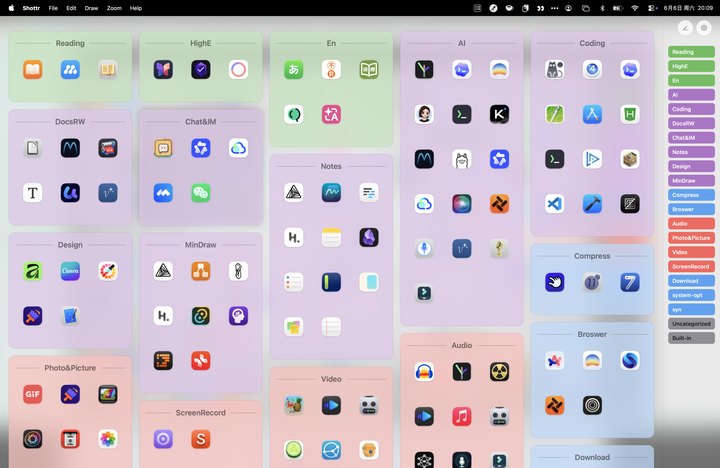Open the GIF app in Photo&Picture
The height and width of the screenshot is (468, 720).
[x=33, y=394]
